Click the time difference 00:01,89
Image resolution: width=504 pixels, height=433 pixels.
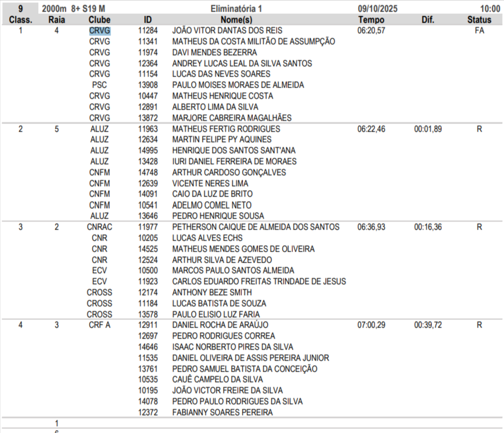428,129
